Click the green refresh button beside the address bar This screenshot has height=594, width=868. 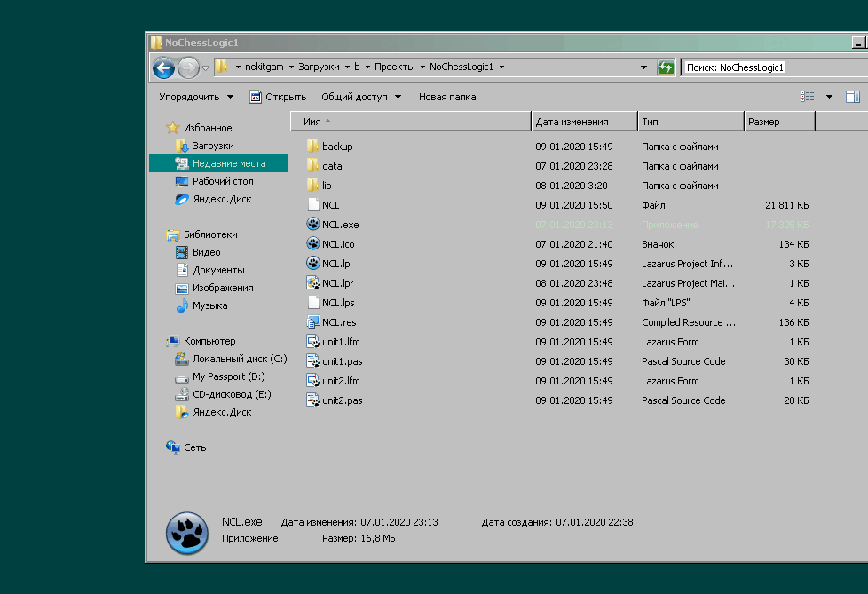pyautogui.click(x=666, y=67)
